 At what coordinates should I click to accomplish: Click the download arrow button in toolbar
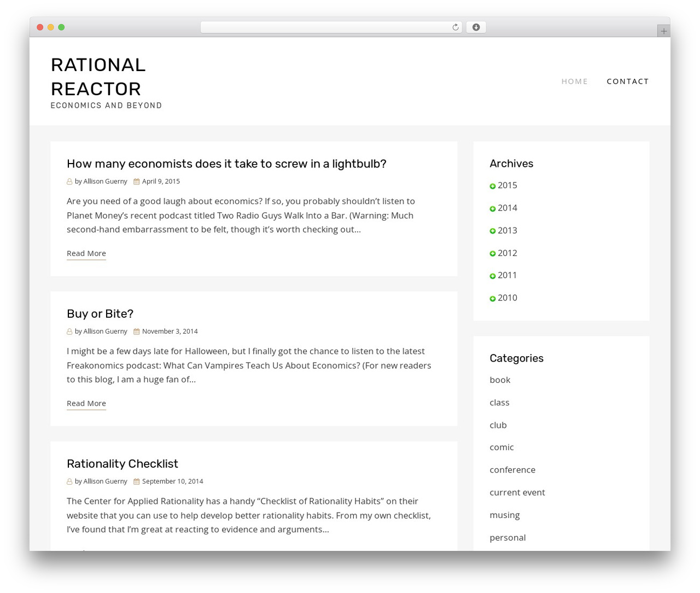point(476,27)
